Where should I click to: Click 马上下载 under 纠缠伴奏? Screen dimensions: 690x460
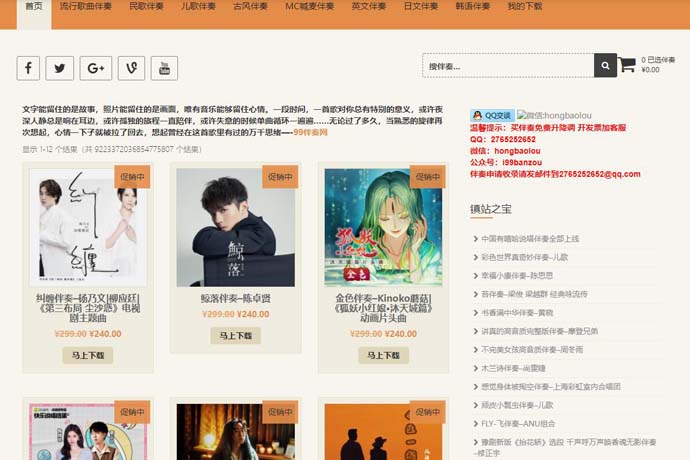tap(88, 355)
